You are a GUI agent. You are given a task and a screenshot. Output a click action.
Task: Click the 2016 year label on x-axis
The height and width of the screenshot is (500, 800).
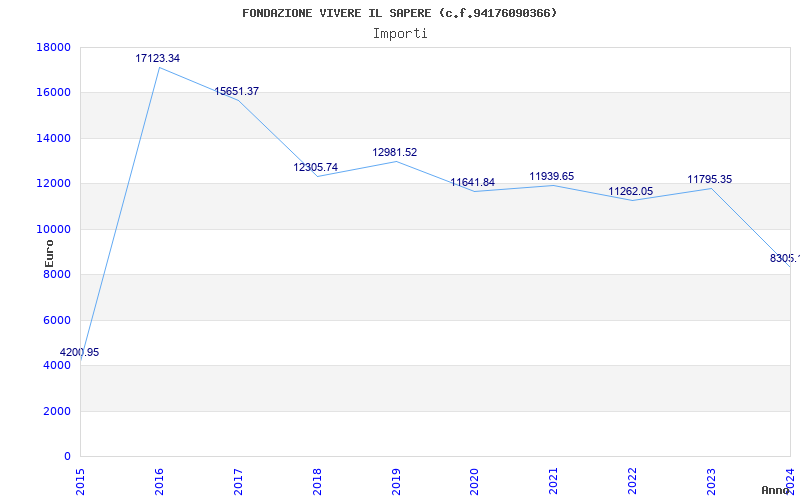(x=158, y=480)
